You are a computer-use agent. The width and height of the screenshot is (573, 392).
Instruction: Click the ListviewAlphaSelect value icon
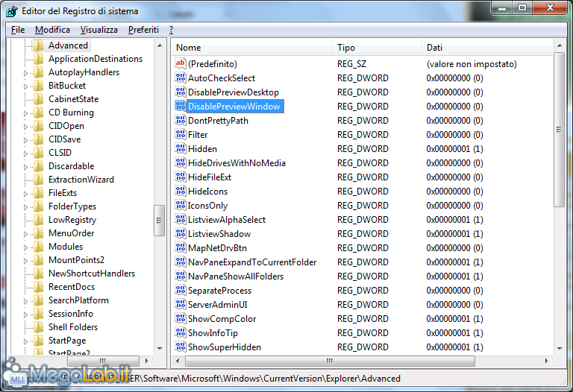pyautogui.click(x=180, y=219)
